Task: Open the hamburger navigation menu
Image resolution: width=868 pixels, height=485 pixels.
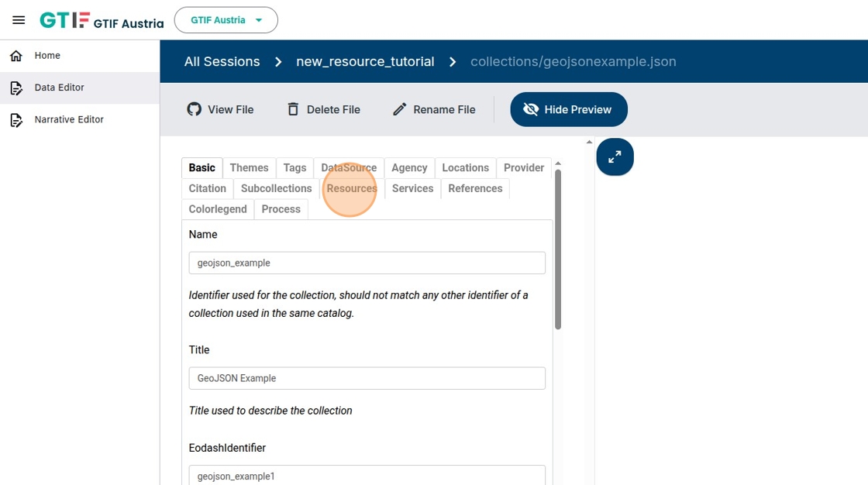Action: click(x=19, y=20)
